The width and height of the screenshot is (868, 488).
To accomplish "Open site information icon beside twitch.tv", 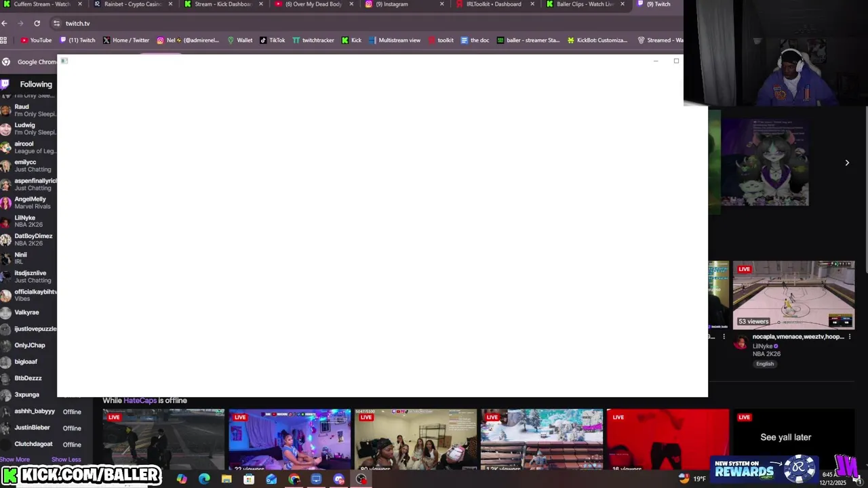I will click(56, 23).
